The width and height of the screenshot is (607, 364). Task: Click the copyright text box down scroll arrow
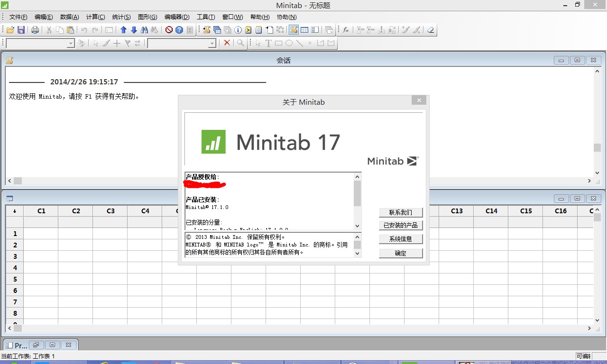(358, 254)
